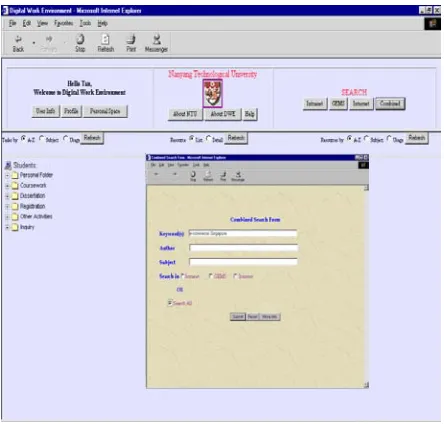Click the back arrow in the Combined Search window

pyautogui.click(x=156, y=174)
